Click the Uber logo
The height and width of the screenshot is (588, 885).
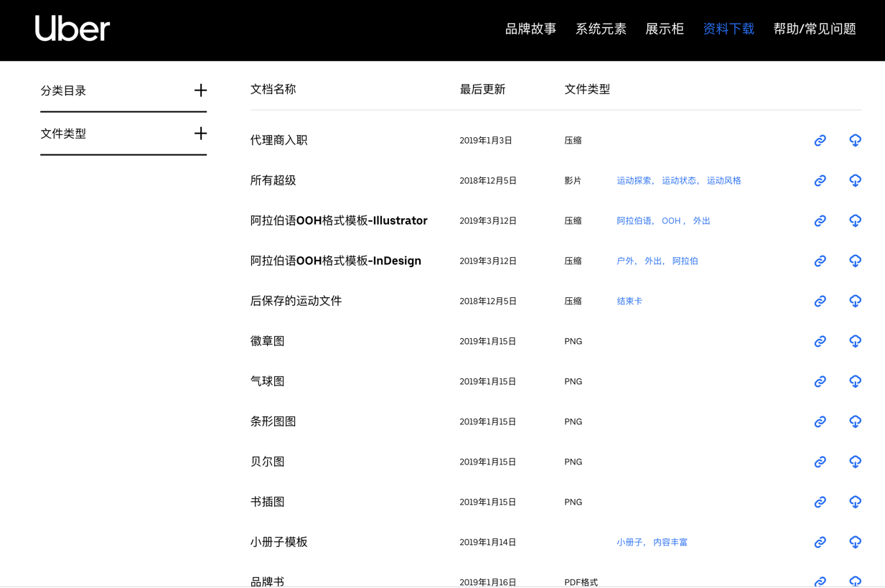pyautogui.click(x=72, y=29)
